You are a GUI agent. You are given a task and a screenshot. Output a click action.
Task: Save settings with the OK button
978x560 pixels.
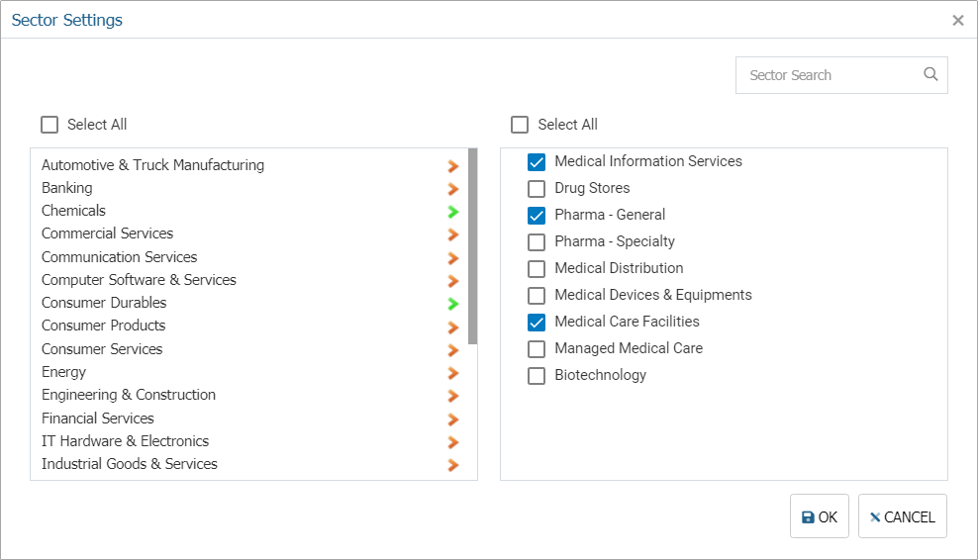point(819,516)
